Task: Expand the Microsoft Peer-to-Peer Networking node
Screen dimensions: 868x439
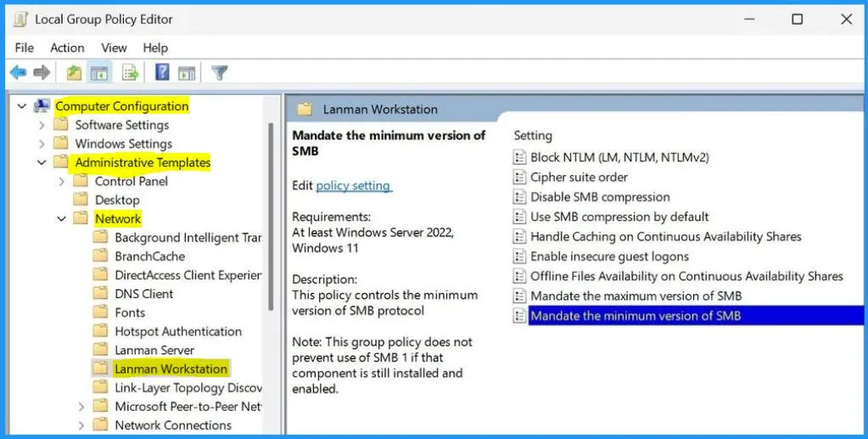Action: coord(81,407)
